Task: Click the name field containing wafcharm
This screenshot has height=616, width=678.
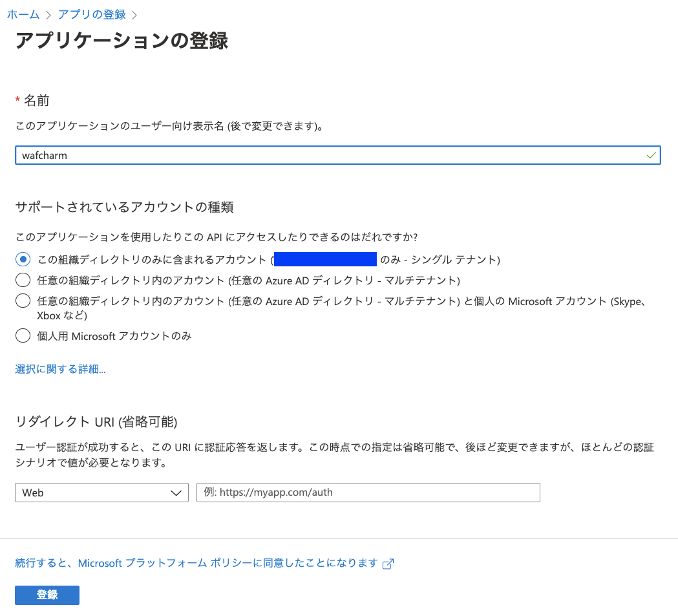Action: pos(337,155)
